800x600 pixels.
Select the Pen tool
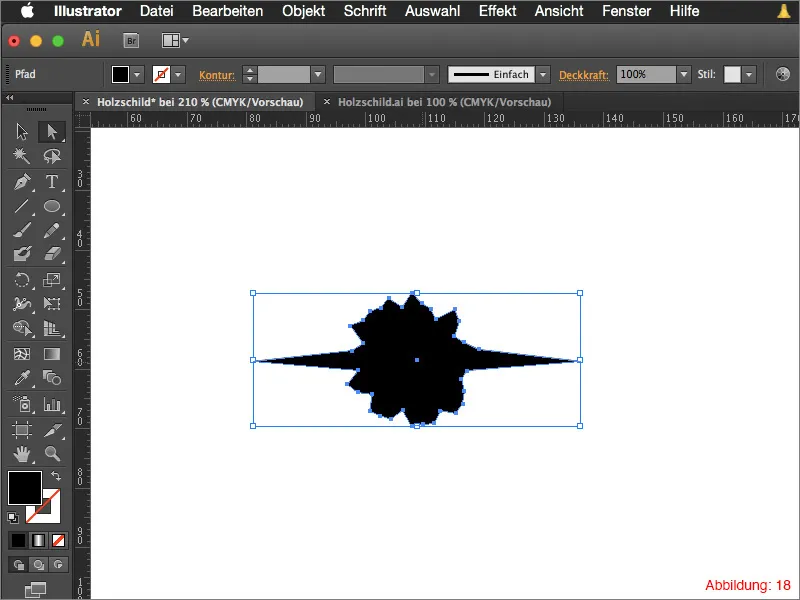(x=22, y=182)
